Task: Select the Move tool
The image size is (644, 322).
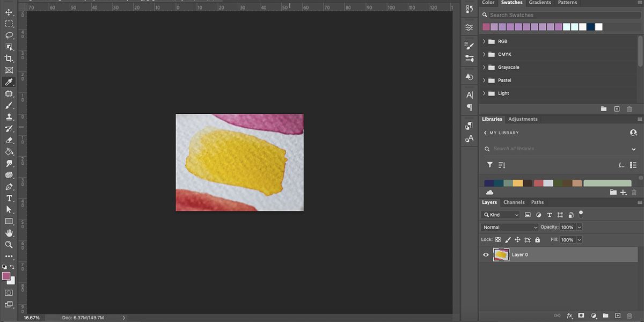Action: point(9,12)
